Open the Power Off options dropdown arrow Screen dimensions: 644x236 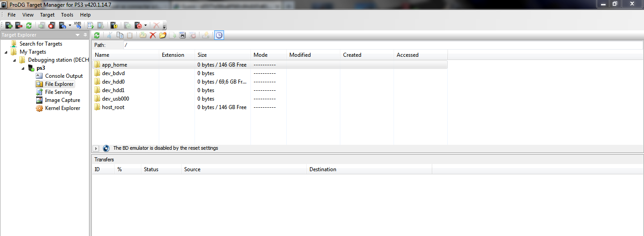(x=145, y=25)
